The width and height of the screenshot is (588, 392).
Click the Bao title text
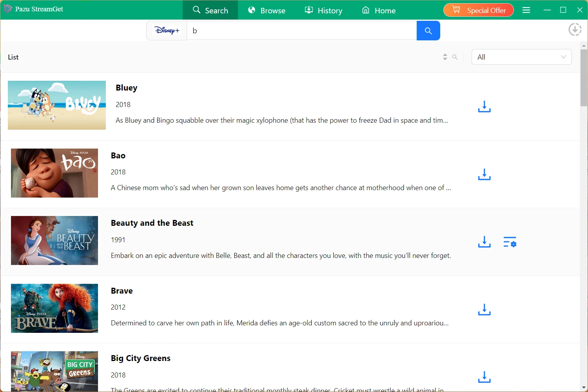tap(118, 156)
